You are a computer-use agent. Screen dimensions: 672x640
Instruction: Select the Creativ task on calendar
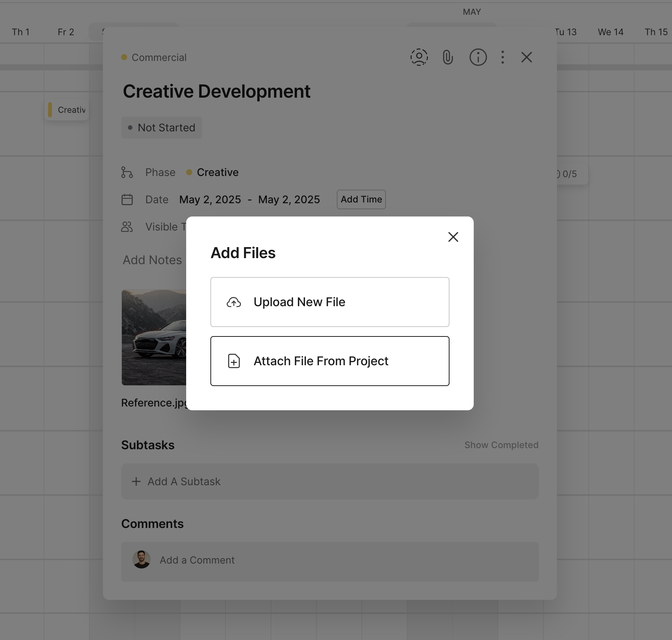tap(67, 110)
